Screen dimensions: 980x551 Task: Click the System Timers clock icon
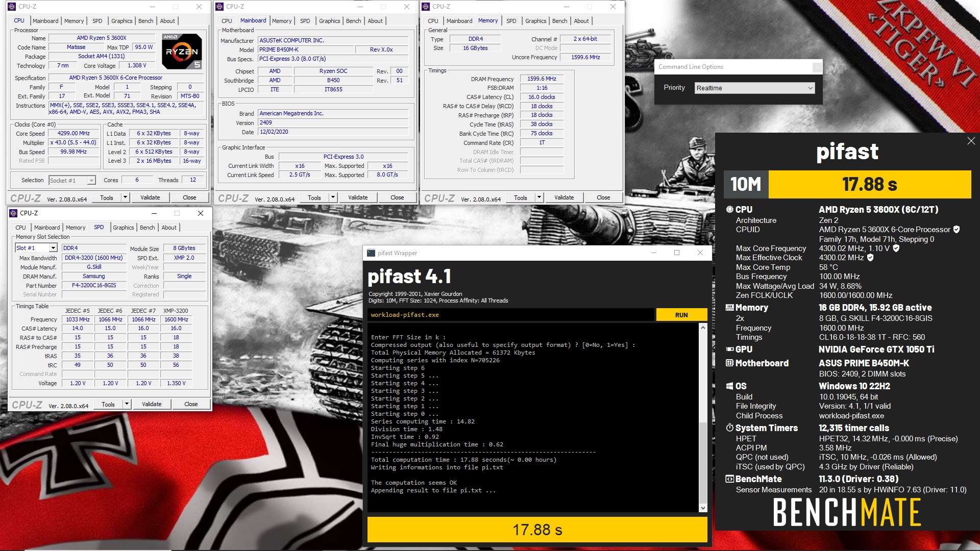730,428
